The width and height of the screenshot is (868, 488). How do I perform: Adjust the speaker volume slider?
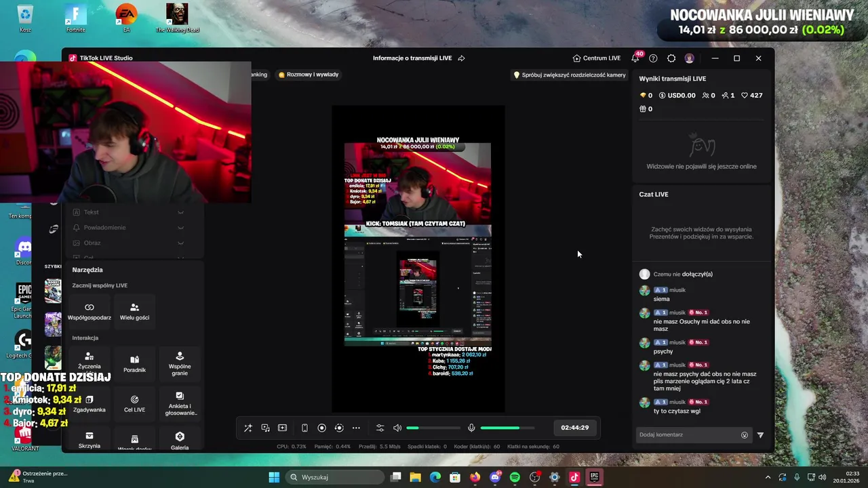(x=433, y=428)
